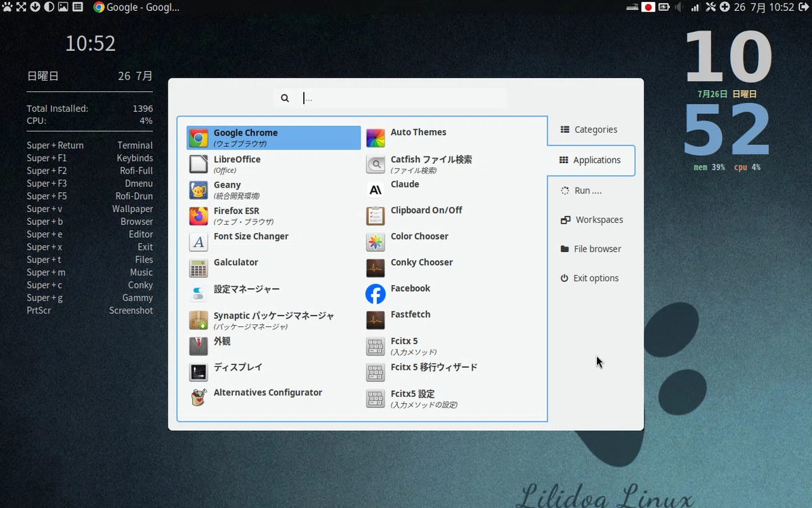
Task: Open the Claude app icon
Action: click(x=376, y=190)
